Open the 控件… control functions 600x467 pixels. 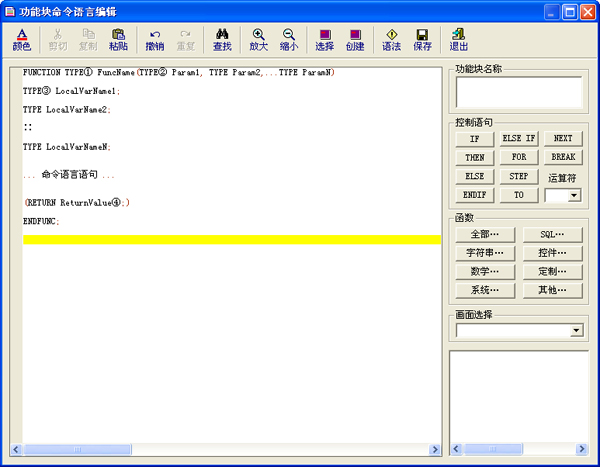(x=553, y=253)
